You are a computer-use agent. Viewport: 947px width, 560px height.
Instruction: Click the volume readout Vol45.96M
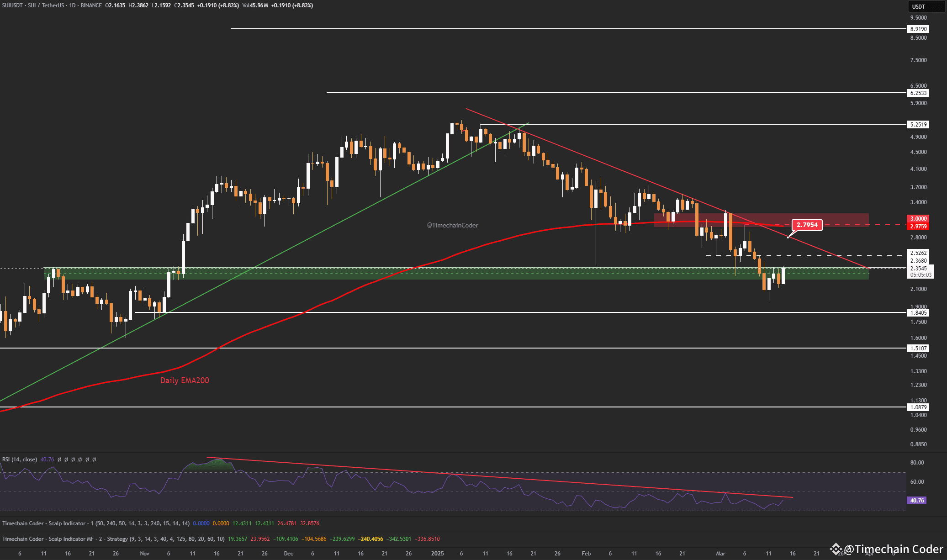coord(255,5)
